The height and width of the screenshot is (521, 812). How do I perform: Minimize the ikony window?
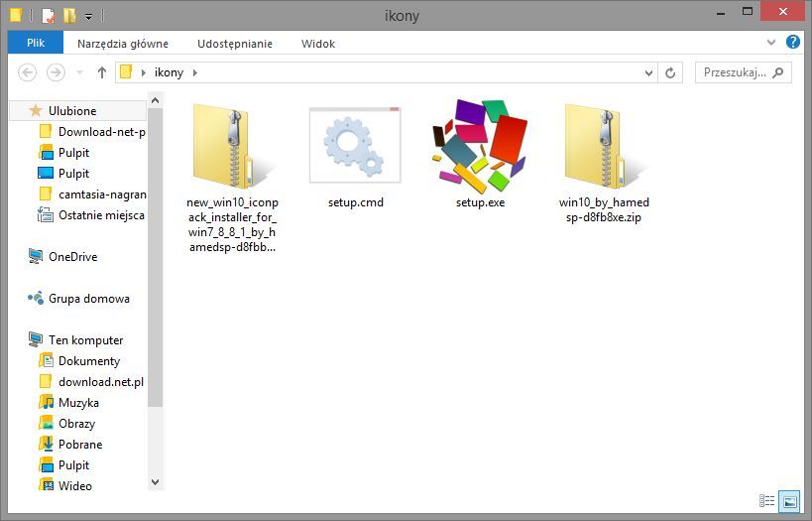(x=721, y=13)
